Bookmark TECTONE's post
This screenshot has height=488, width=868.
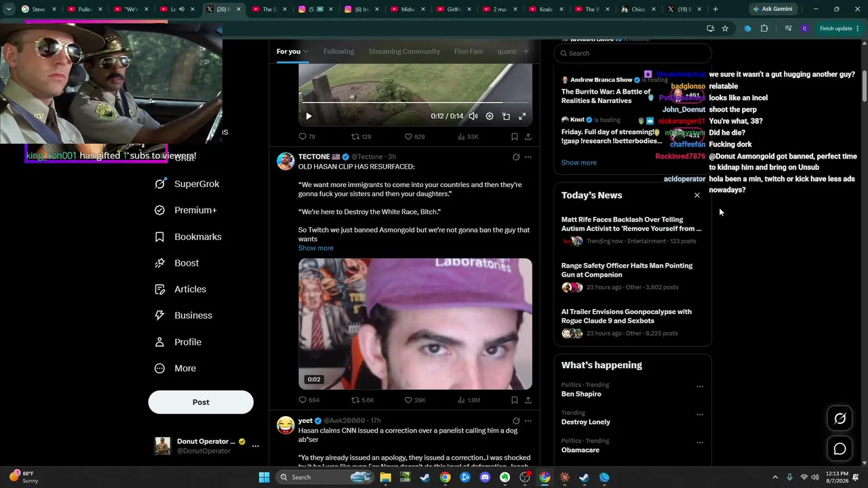515,400
